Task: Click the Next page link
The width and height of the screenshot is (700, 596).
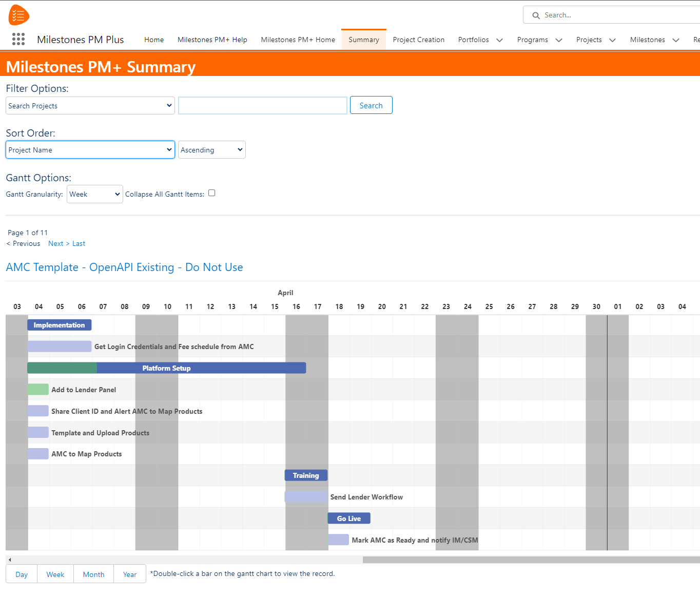Action: click(x=59, y=243)
